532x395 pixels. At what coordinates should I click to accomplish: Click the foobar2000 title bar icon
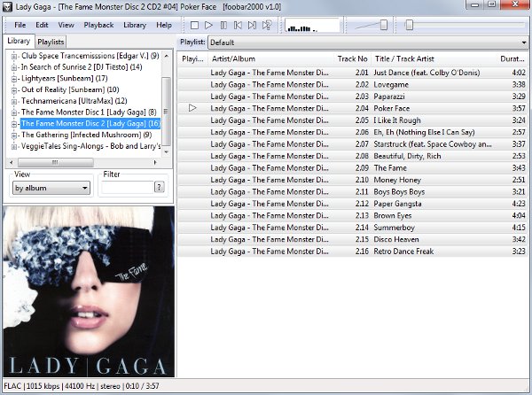(x=7, y=6)
